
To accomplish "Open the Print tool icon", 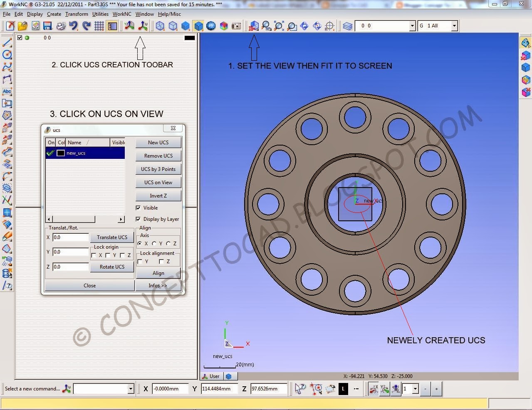I will [61, 25].
